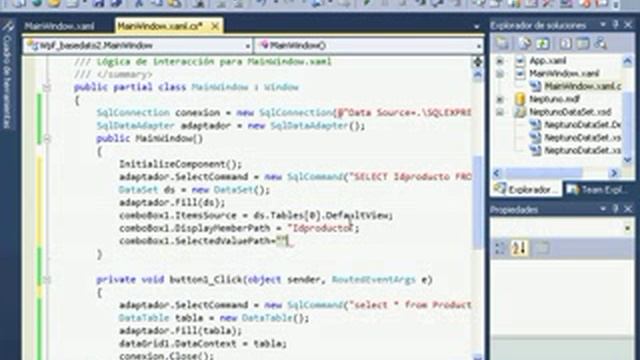
Task: Click dataGrid1.DataContext = tabla line
Action: pyautogui.click(x=203, y=344)
